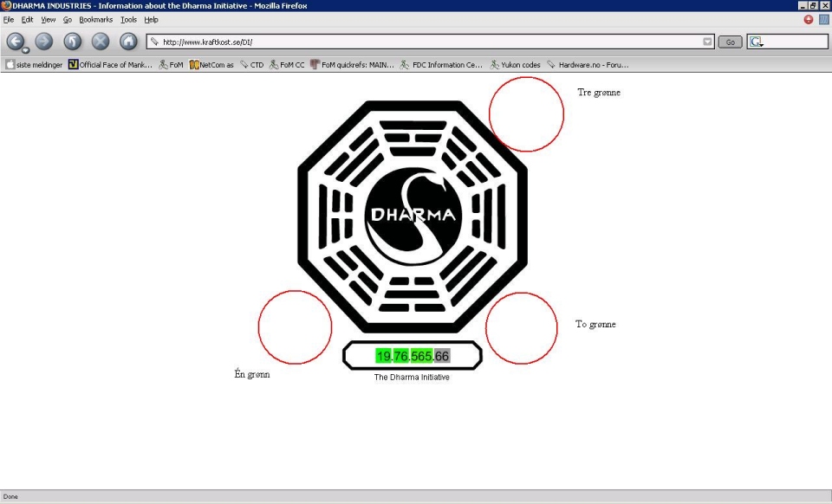Viewport: 832px width, 504px height.
Task: Click the red round icon in the menu bar
Action: (808, 20)
